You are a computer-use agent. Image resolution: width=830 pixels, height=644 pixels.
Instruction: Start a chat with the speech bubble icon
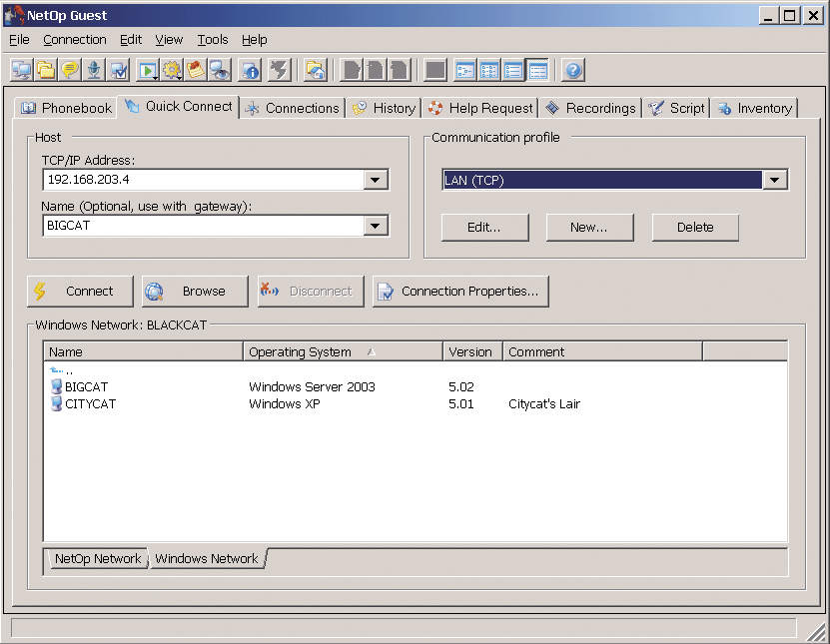coord(70,70)
